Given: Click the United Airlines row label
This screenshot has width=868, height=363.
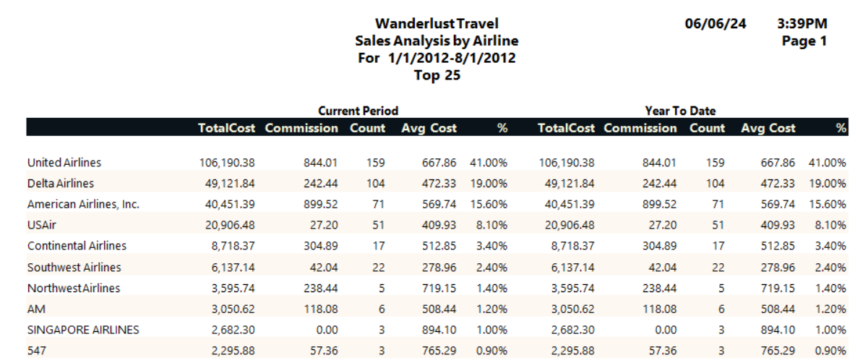Looking at the screenshot, I should (64, 163).
